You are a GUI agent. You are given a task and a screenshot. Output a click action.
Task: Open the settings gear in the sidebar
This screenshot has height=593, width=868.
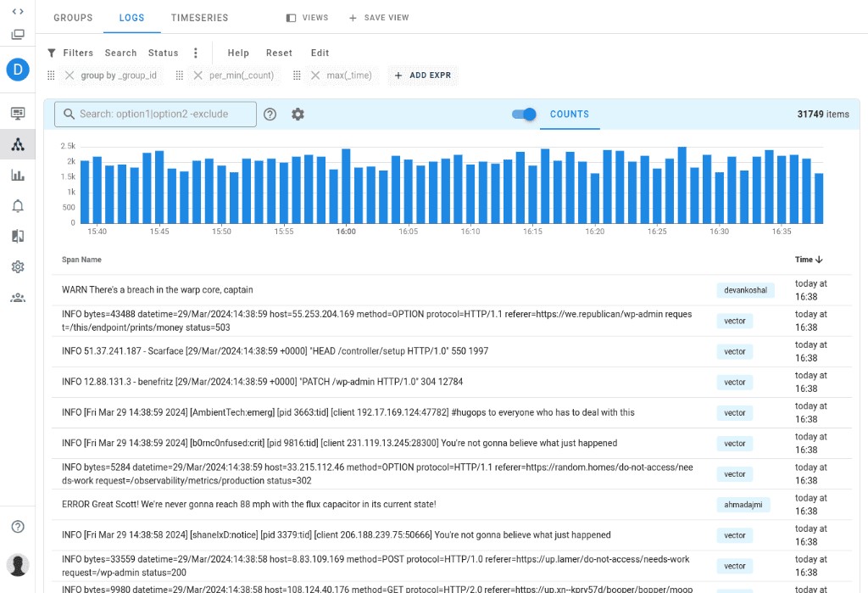(17, 266)
